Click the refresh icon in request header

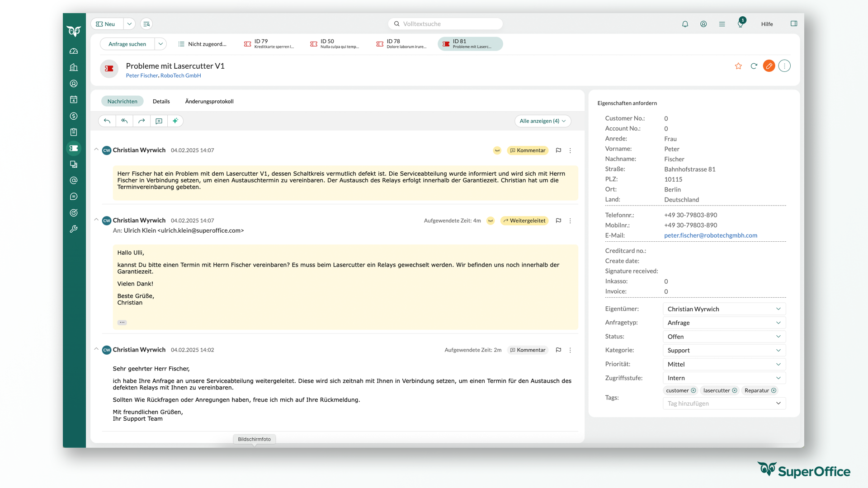point(754,66)
